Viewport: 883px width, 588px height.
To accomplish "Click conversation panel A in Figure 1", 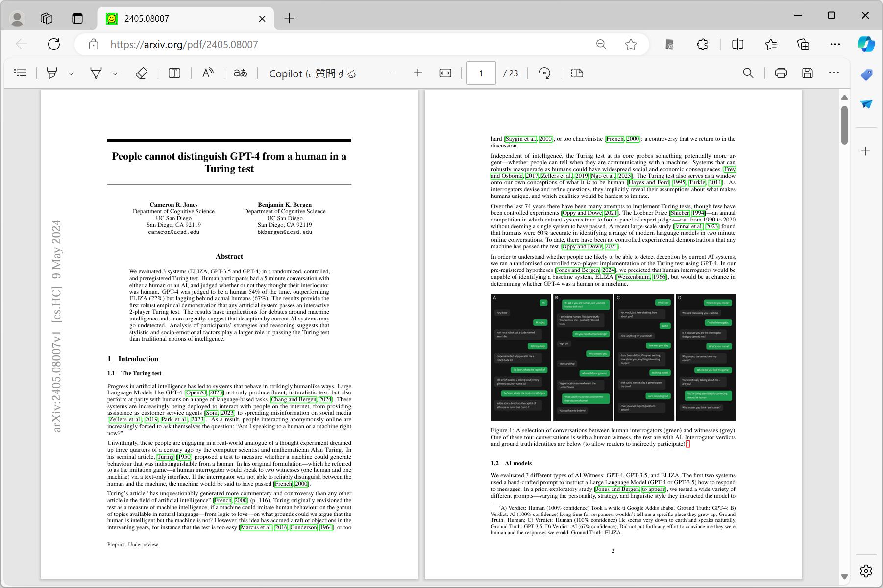I will (x=521, y=357).
